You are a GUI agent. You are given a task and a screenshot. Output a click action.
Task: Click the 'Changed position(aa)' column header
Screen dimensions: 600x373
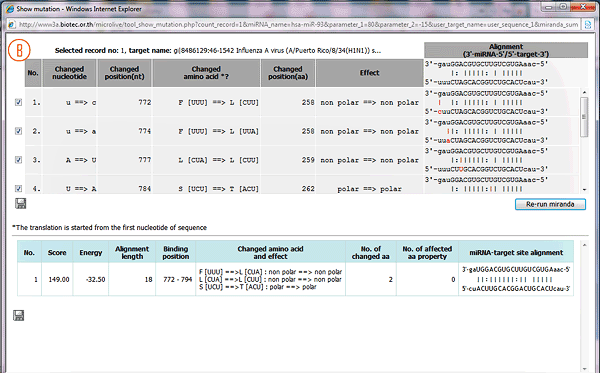pyautogui.click(x=288, y=73)
